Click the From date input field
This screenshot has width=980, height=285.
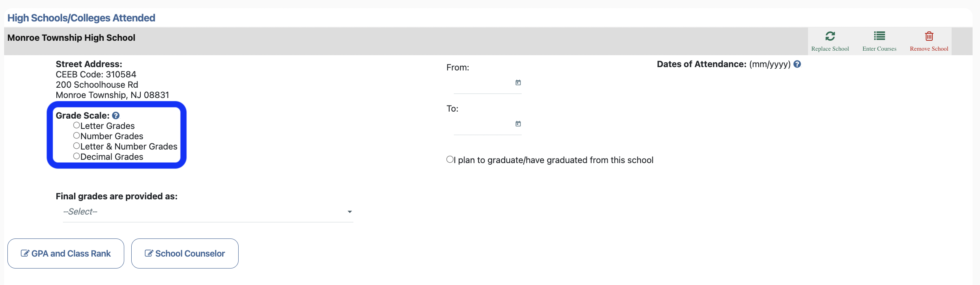pyautogui.click(x=485, y=87)
